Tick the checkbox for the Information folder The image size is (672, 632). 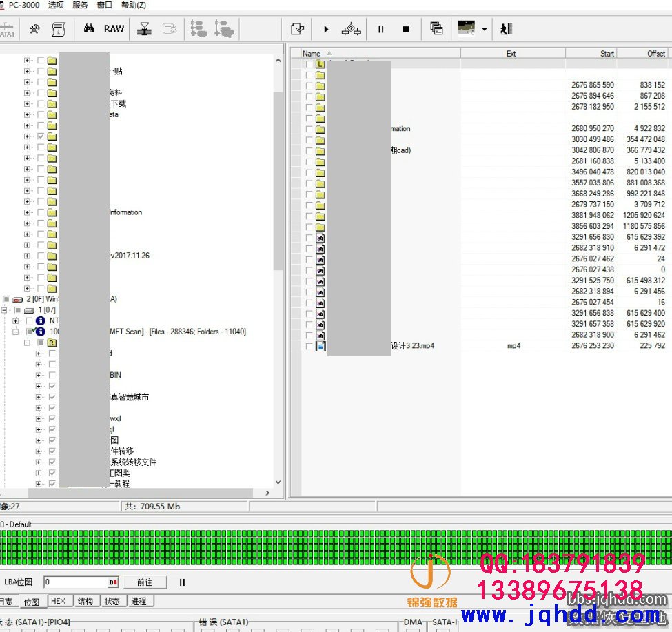pos(40,212)
